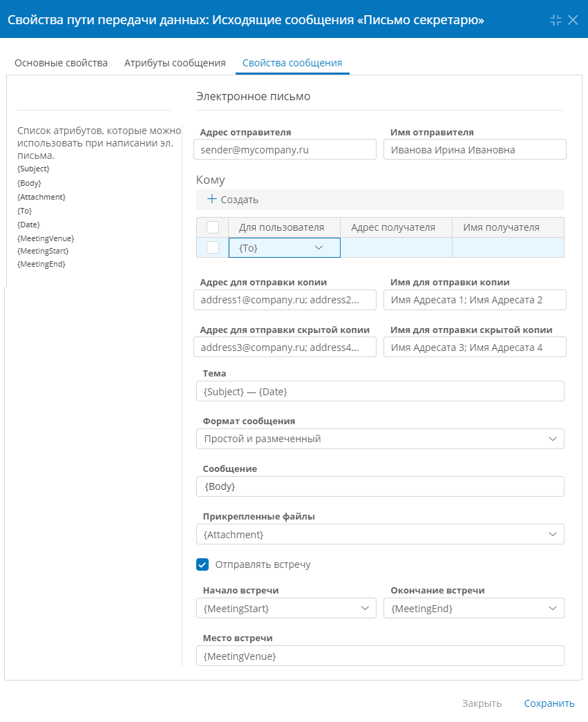Click the Место встречи input field
588x722 pixels.
pyautogui.click(x=380, y=656)
